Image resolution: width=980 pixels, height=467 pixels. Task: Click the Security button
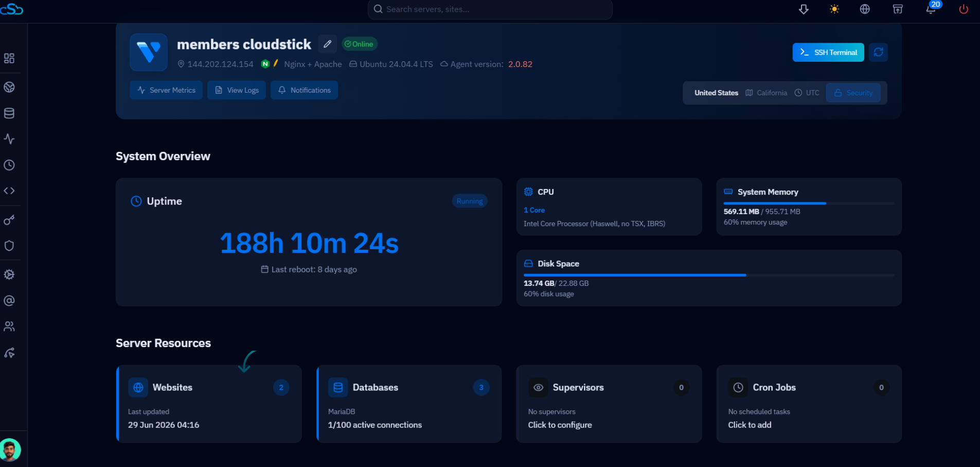pyautogui.click(x=853, y=93)
